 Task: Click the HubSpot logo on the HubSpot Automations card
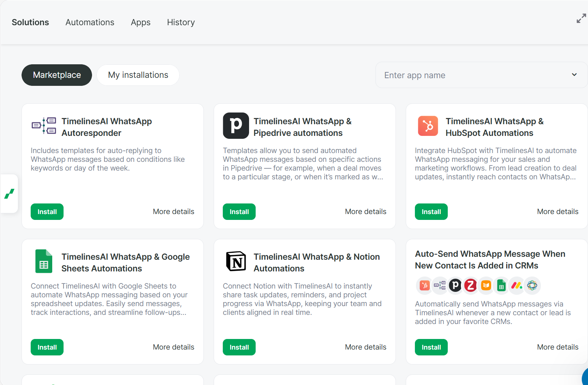(428, 126)
